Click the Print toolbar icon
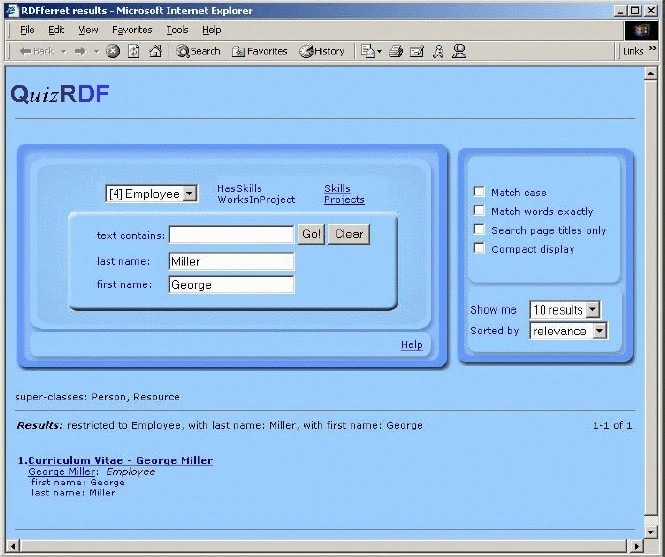Image resolution: width=665 pixels, height=557 pixels. [x=396, y=51]
